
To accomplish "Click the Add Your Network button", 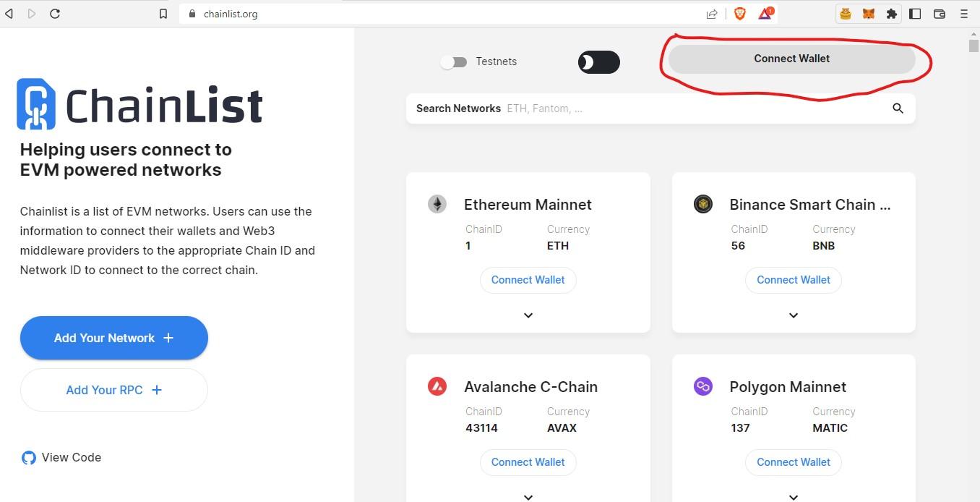I will pyautogui.click(x=114, y=338).
